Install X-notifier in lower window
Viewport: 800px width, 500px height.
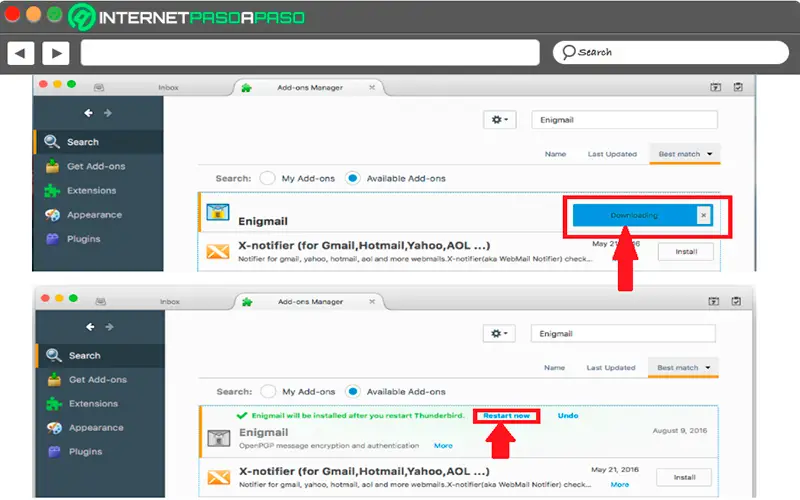tap(684, 478)
